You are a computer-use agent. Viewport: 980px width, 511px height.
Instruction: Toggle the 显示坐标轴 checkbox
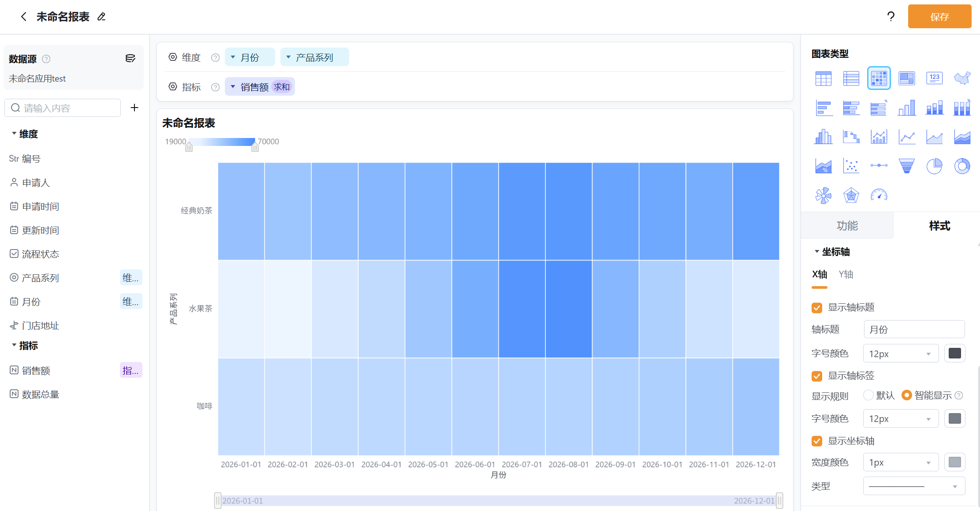coord(817,441)
